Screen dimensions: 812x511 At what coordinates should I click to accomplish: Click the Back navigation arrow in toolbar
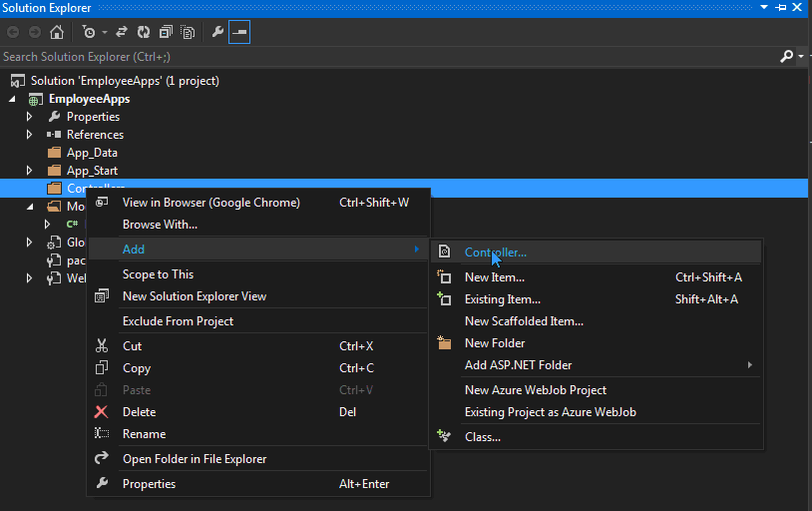(13, 32)
